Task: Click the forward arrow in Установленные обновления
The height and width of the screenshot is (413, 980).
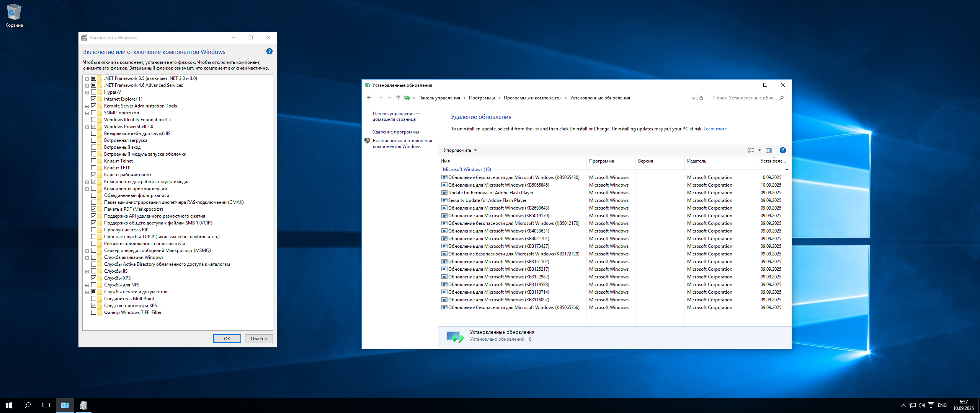Action: 380,98
